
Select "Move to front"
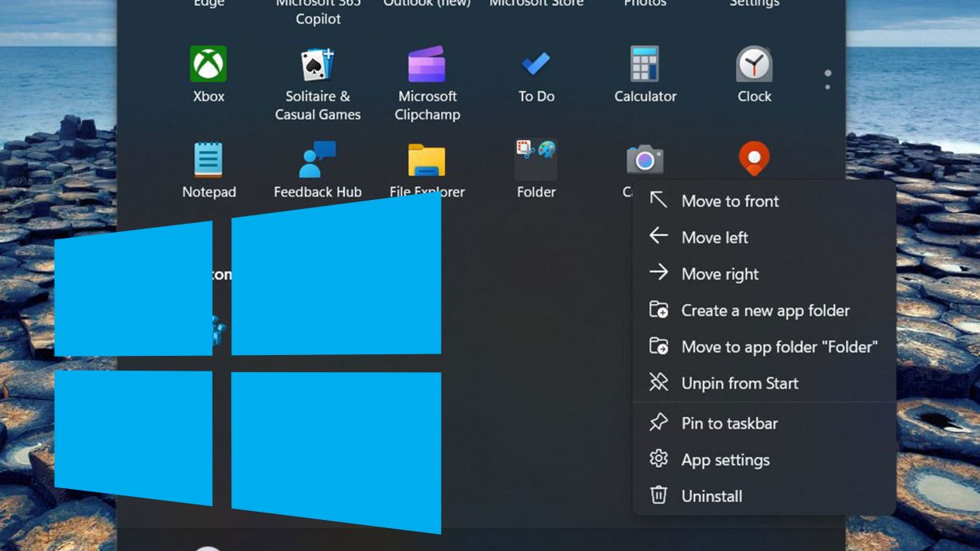pyautogui.click(x=729, y=201)
